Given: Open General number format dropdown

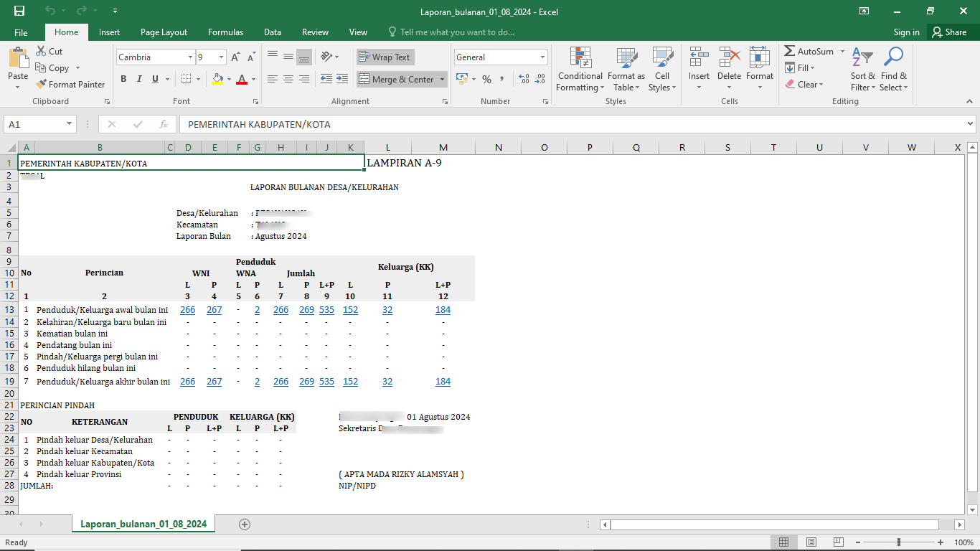Looking at the screenshot, I should (x=542, y=57).
